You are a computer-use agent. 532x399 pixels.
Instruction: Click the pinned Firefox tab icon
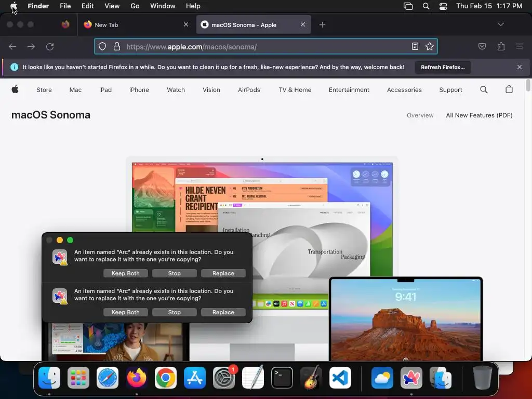[x=65, y=24]
